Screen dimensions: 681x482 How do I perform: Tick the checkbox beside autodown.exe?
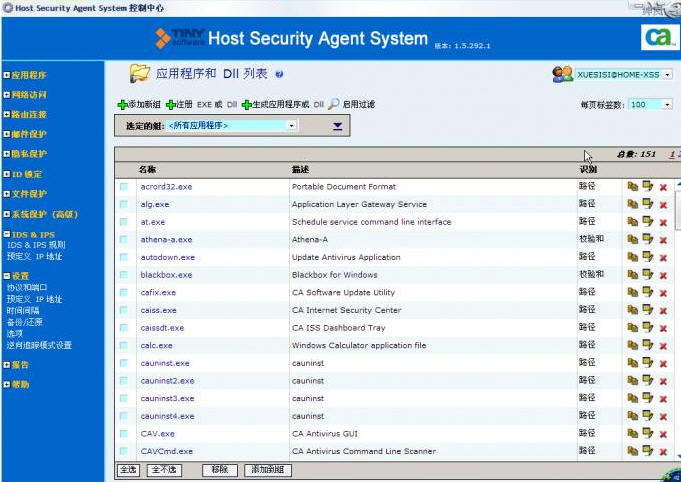tap(124, 257)
